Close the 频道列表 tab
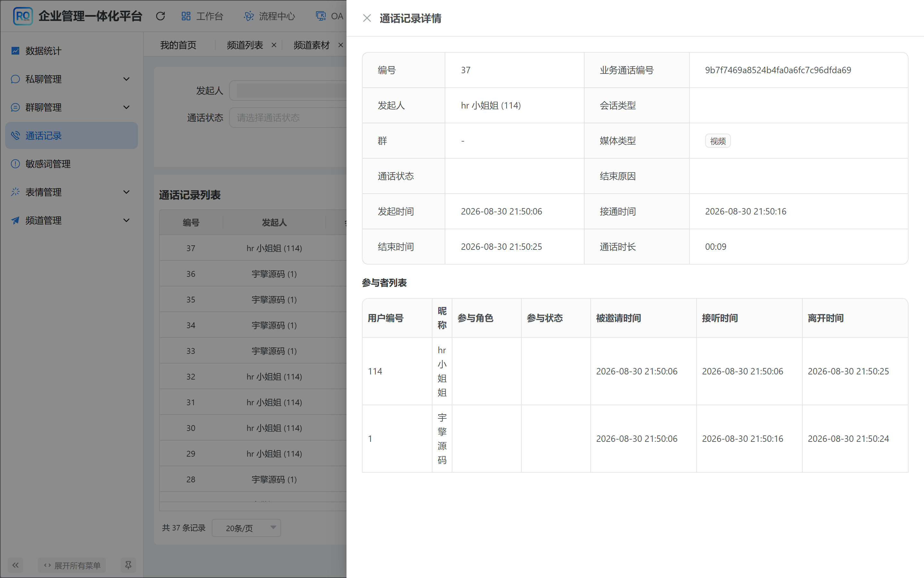Image resolution: width=924 pixels, height=578 pixels. 274,45
